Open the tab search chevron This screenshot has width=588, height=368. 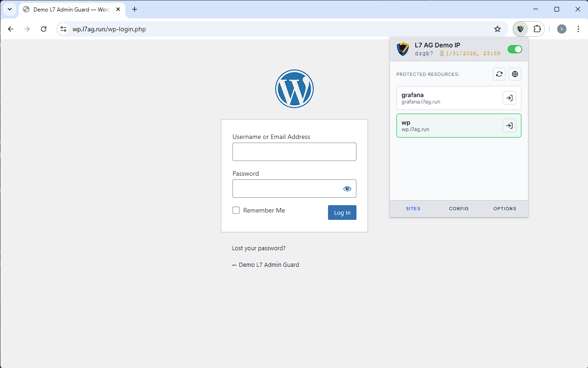point(9,9)
